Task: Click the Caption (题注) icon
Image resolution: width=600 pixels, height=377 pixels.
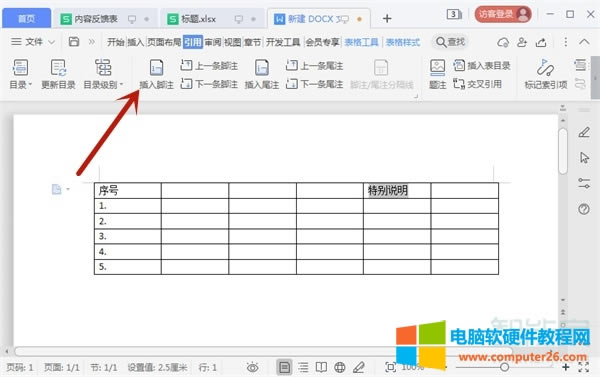Action: (x=437, y=68)
